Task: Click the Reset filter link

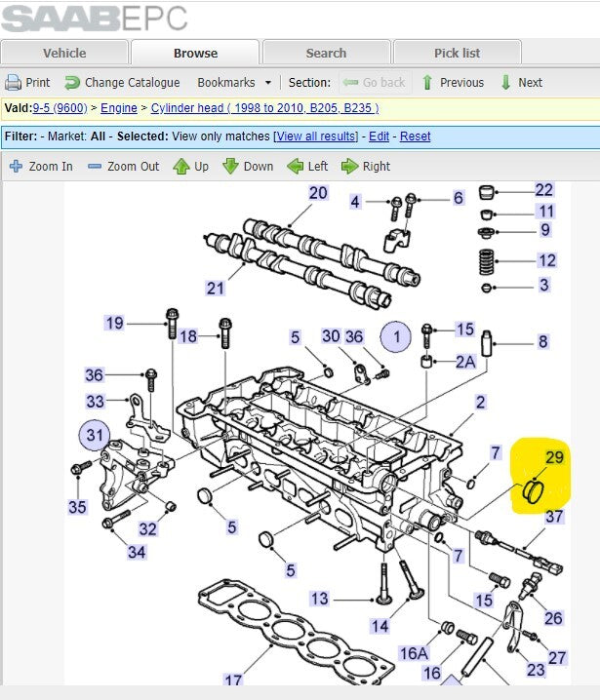Action: click(415, 136)
